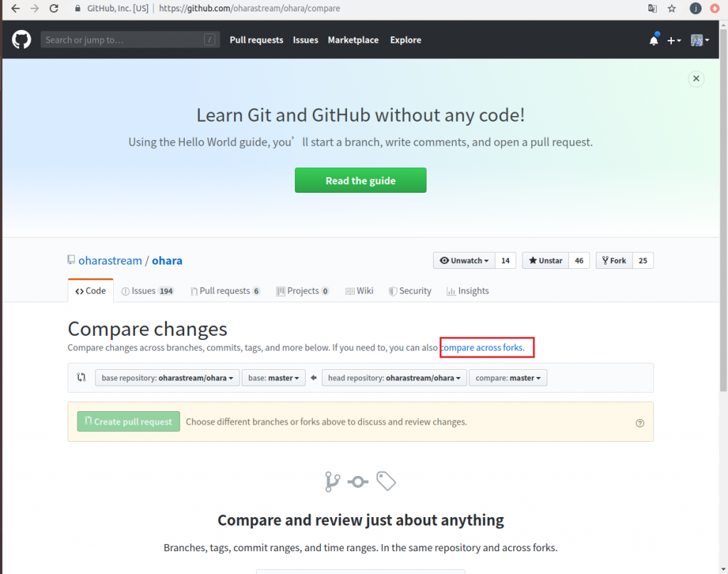Switch to the Insights tab

tap(468, 291)
